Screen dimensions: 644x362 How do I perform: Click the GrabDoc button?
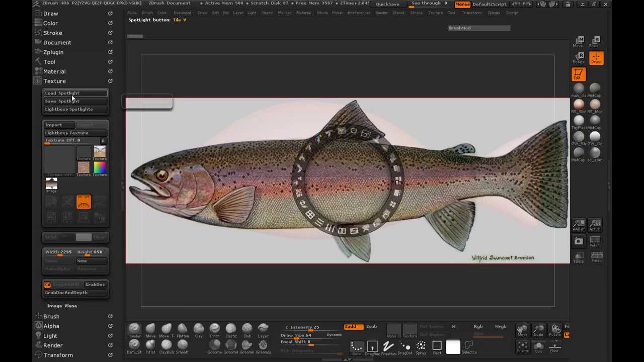coord(95,285)
